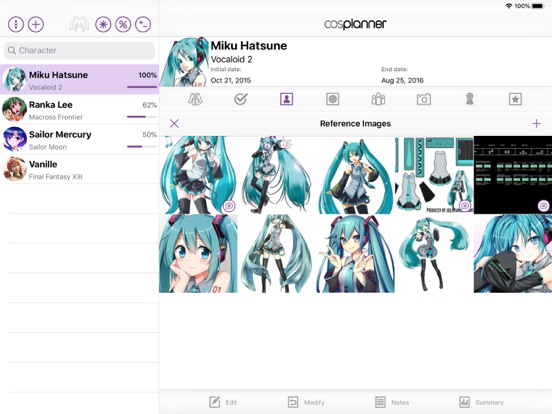Open the group of people tab
Screen dimensions: 552x414
click(x=378, y=99)
